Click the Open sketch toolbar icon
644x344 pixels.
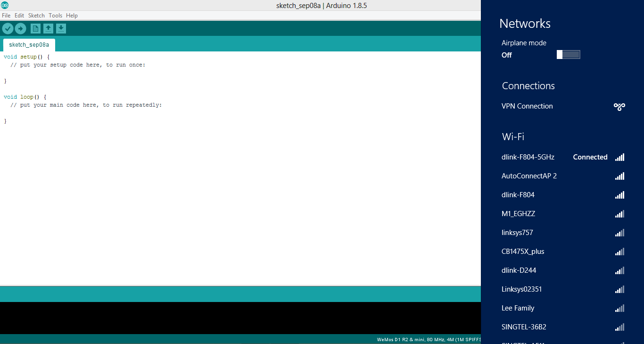pos(48,28)
